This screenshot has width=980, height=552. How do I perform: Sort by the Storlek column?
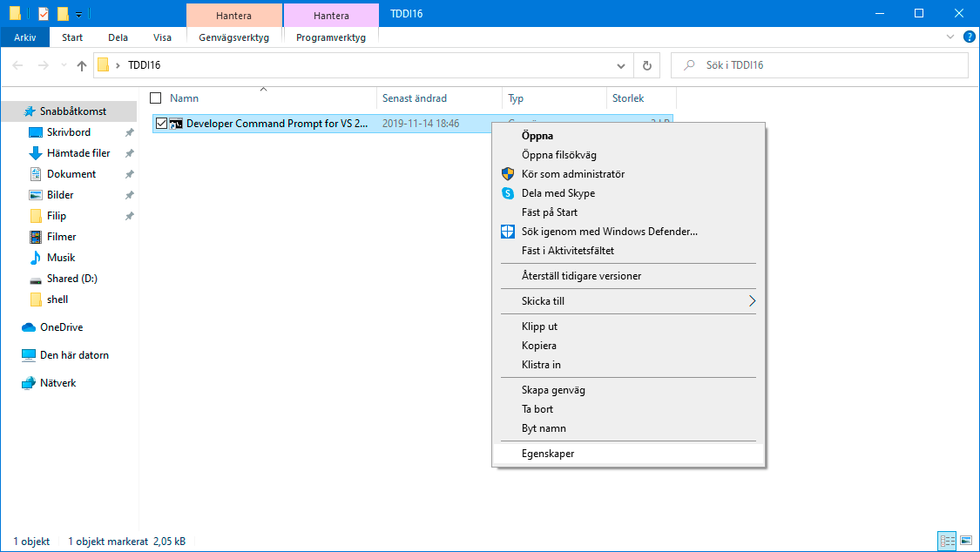628,98
